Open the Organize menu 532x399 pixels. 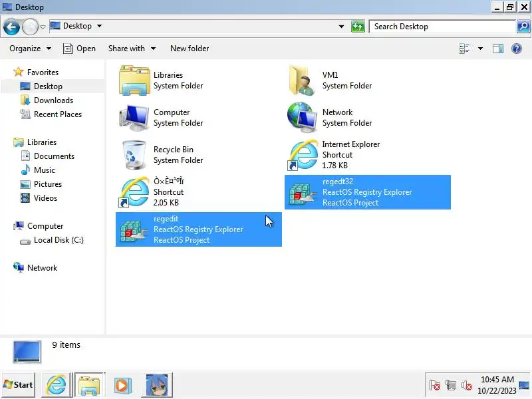[x=30, y=49]
